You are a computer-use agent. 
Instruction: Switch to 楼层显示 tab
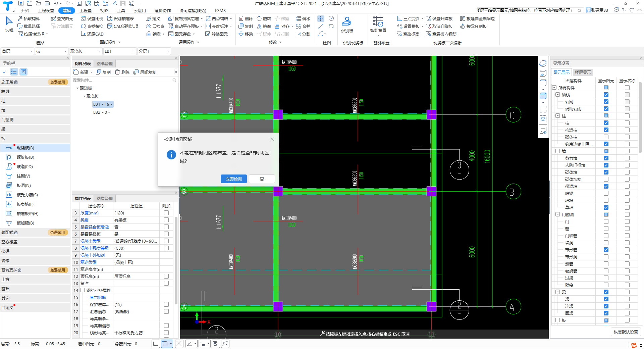pyautogui.click(x=583, y=72)
